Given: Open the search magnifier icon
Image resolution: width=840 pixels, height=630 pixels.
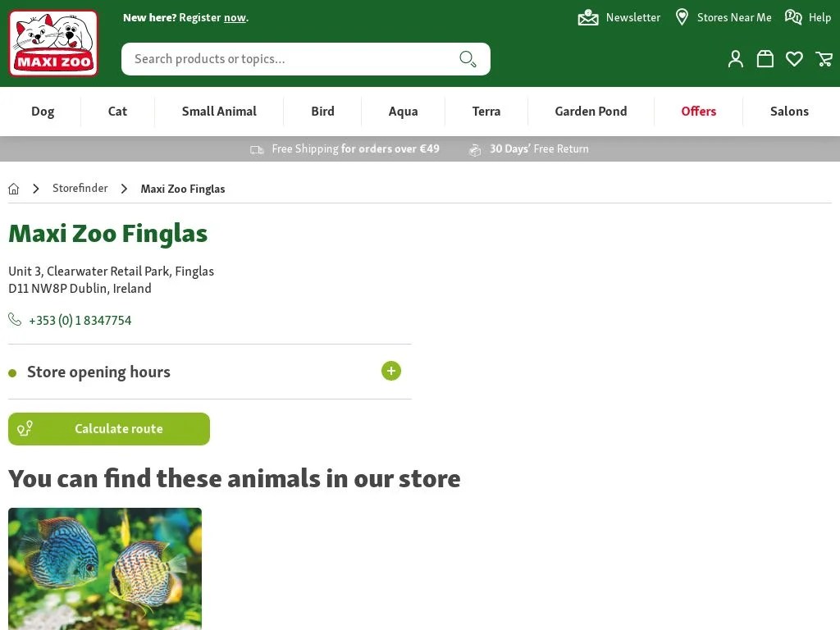Looking at the screenshot, I should click(x=468, y=59).
